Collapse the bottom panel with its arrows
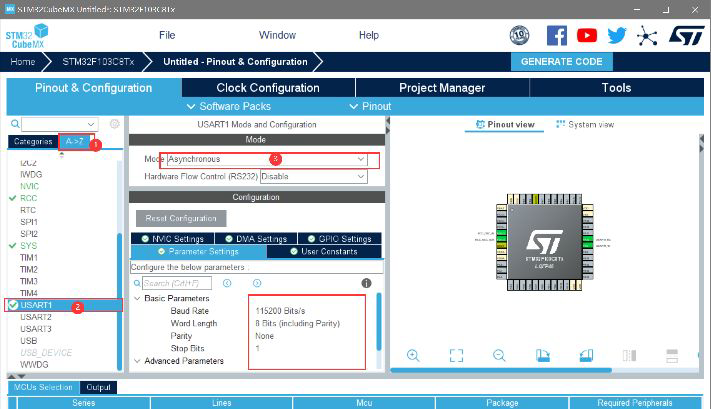711x409 pixels. tap(16, 376)
